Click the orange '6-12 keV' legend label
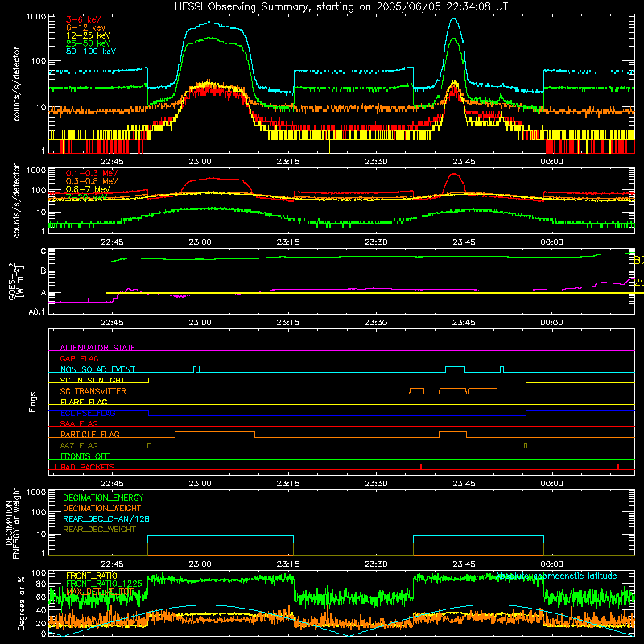Screen dimensions: 644x644 pyautogui.click(x=86, y=27)
